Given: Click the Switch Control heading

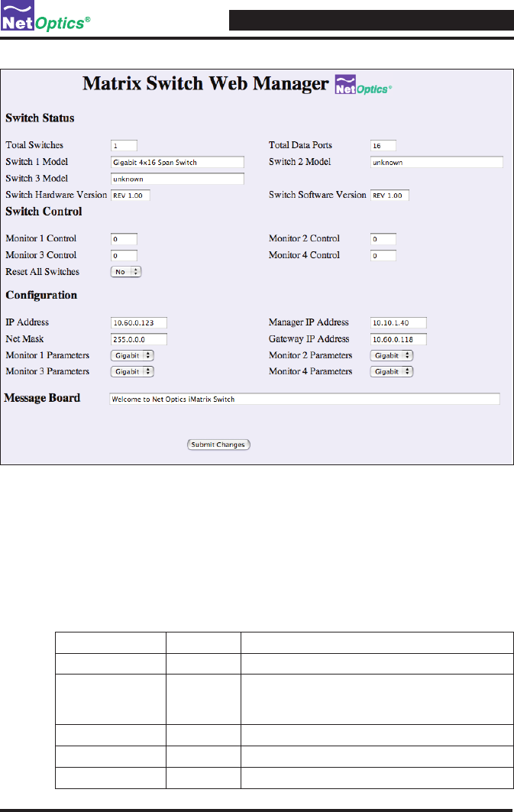Looking at the screenshot, I should [x=44, y=212].
